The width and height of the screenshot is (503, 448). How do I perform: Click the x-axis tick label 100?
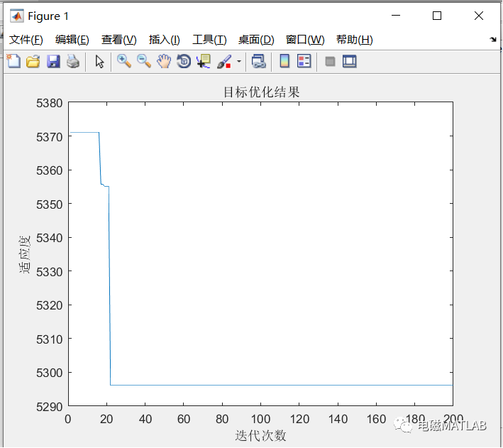(x=260, y=419)
